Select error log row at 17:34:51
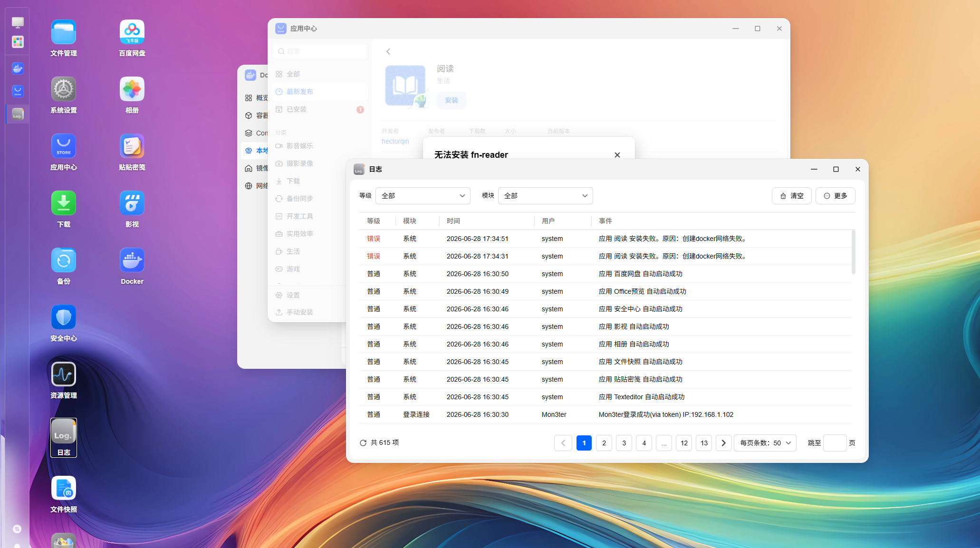 coord(605,239)
